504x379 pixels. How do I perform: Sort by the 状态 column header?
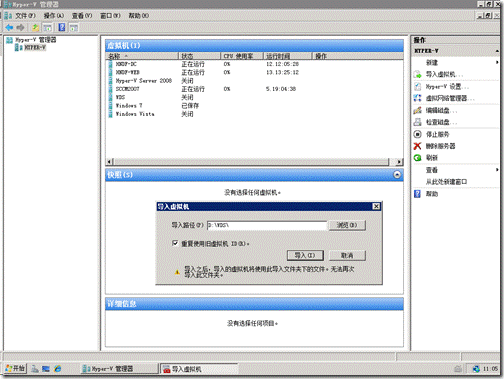200,56
